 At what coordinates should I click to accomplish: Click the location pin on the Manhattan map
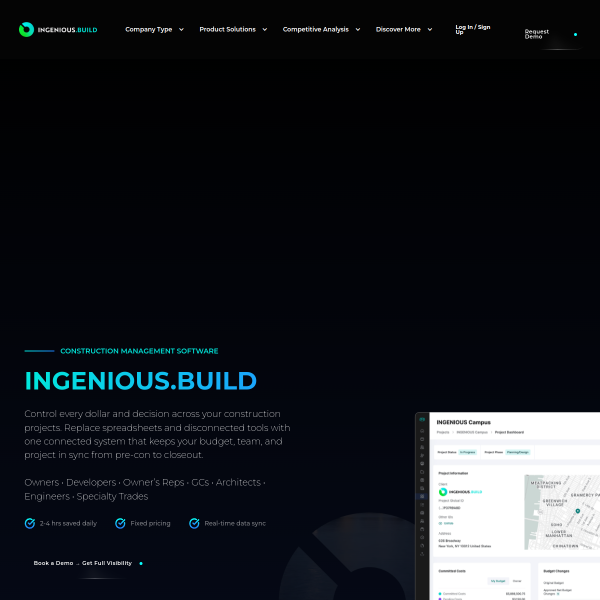[x=578, y=511]
